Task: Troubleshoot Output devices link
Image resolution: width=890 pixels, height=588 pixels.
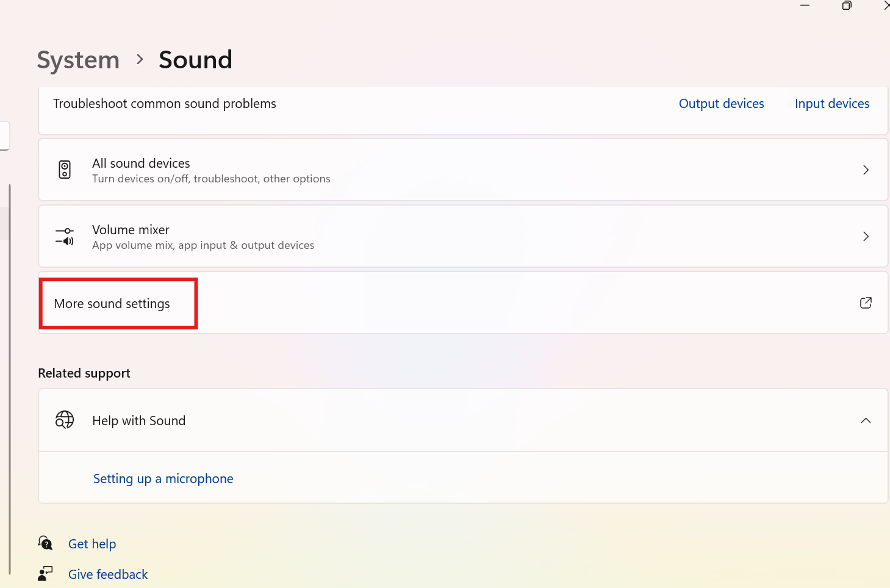Action: [x=721, y=104]
